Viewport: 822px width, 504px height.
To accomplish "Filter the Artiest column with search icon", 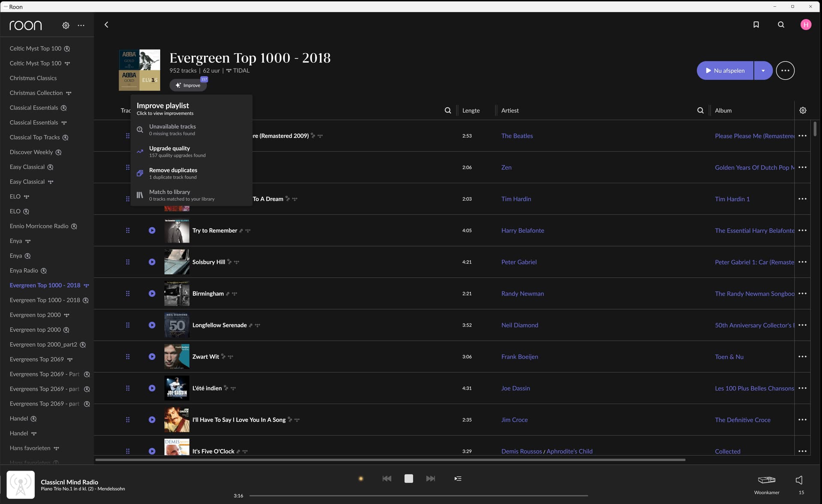I will [700, 110].
